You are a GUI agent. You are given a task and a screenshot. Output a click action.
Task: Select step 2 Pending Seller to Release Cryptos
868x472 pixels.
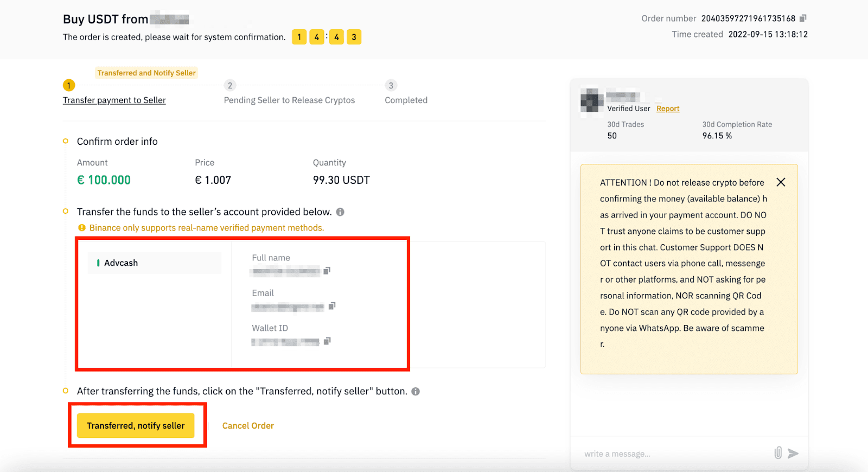click(x=289, y=100)
